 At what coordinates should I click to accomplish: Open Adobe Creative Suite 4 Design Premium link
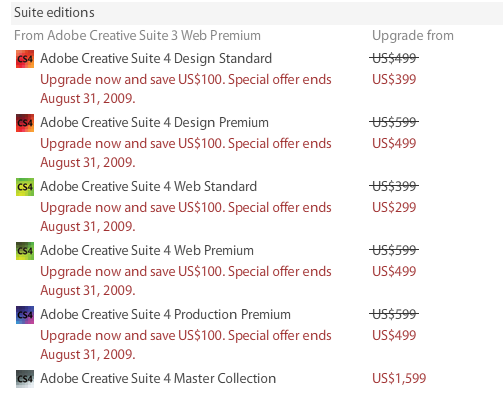pyautogui.click(x=154, y=123)
